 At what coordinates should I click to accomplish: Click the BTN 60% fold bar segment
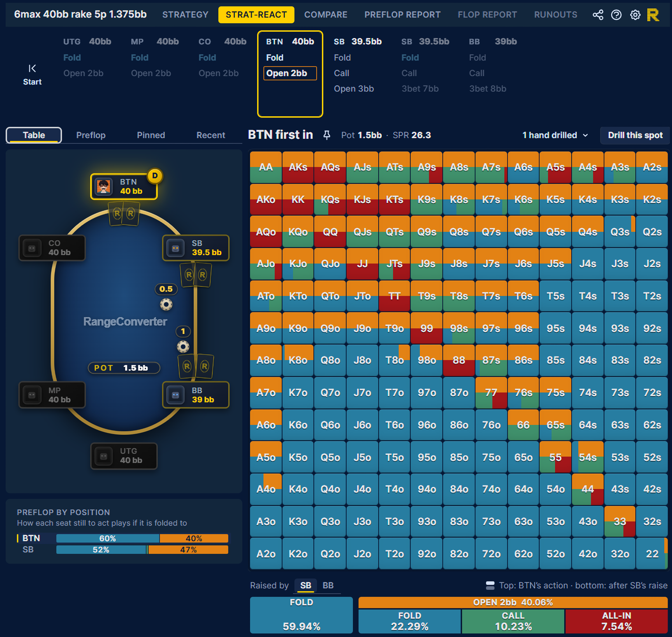(x=108, y=538)
